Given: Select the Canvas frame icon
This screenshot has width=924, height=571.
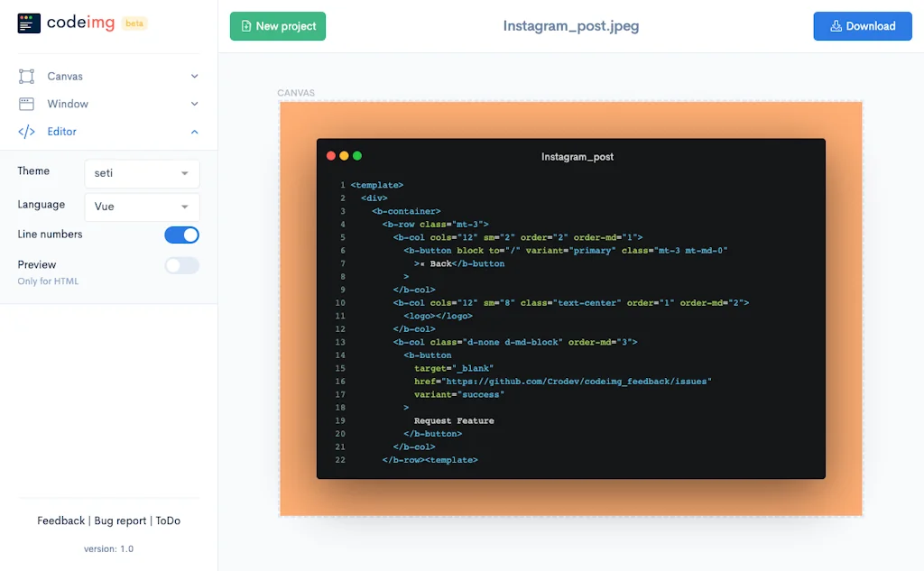Looking at the screenshot, I should coord(28,76).
